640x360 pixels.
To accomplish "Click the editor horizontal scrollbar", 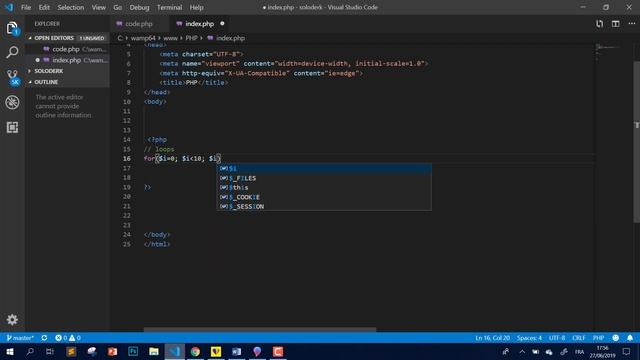I will pyautogui.click(x=260, y=329).
